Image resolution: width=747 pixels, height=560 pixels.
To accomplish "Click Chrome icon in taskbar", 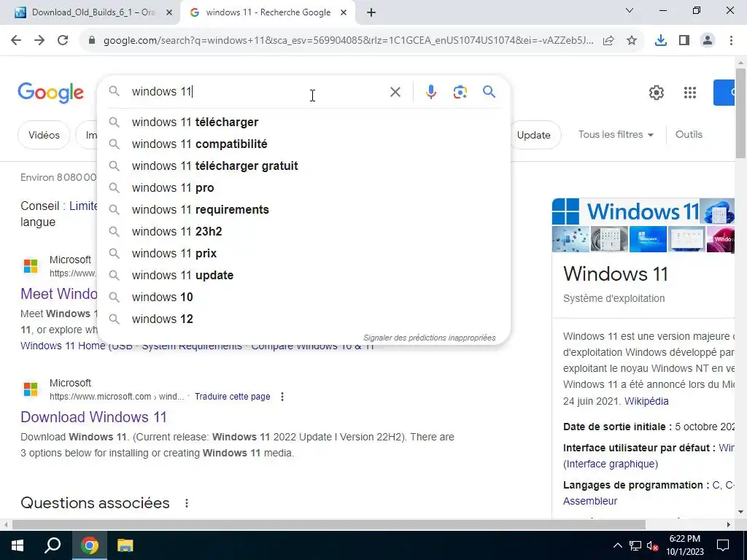I will [x=90, y=545].
